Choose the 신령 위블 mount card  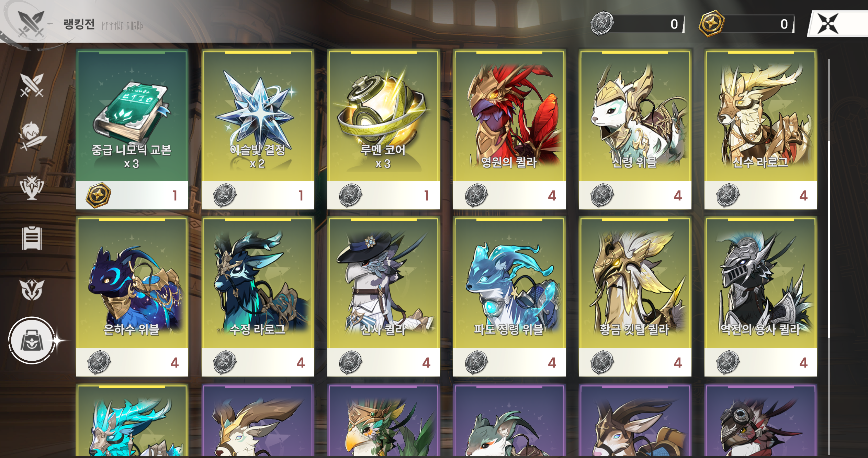coord(635,130)
